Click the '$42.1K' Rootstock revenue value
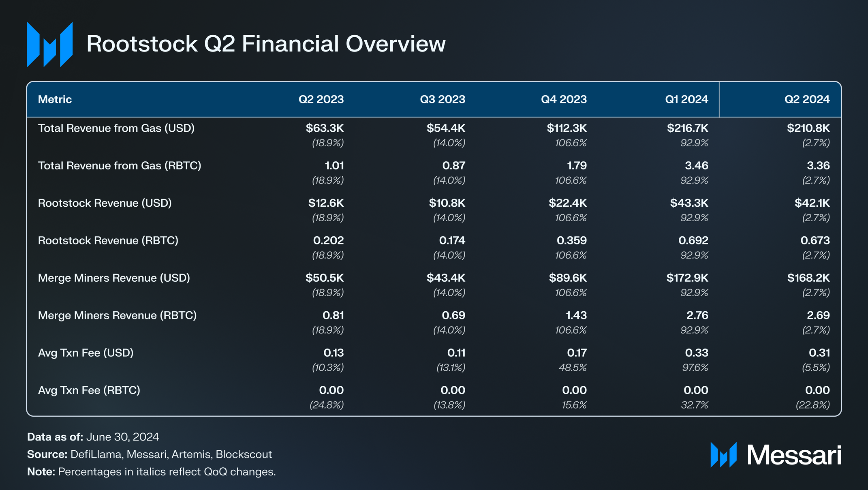The image size is (868, 490). [x=812, y=203]
